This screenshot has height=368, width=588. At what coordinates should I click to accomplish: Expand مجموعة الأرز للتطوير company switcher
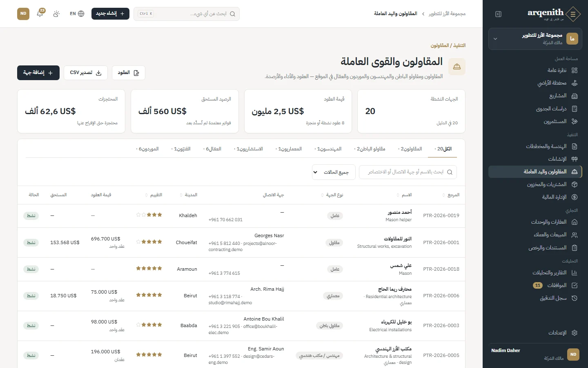click(535, 39)
